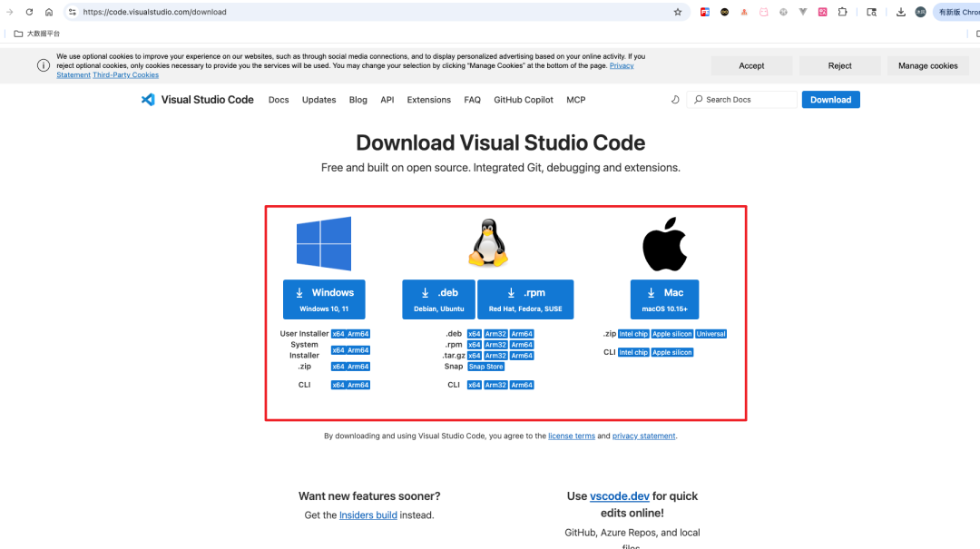Open Third-Party Cookies link in banner
This screenshot has height=549, width=980.
125,75
